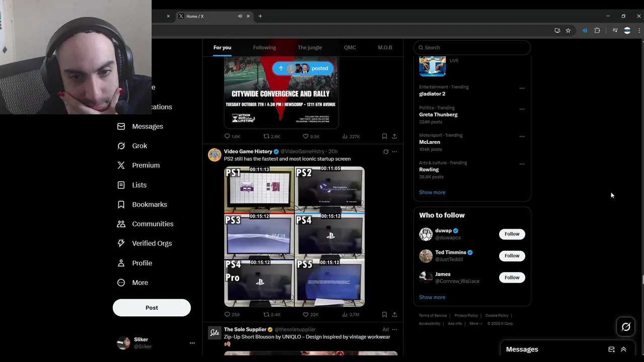
Task: Open the browser extensions menu
Action: pos(597,31)
